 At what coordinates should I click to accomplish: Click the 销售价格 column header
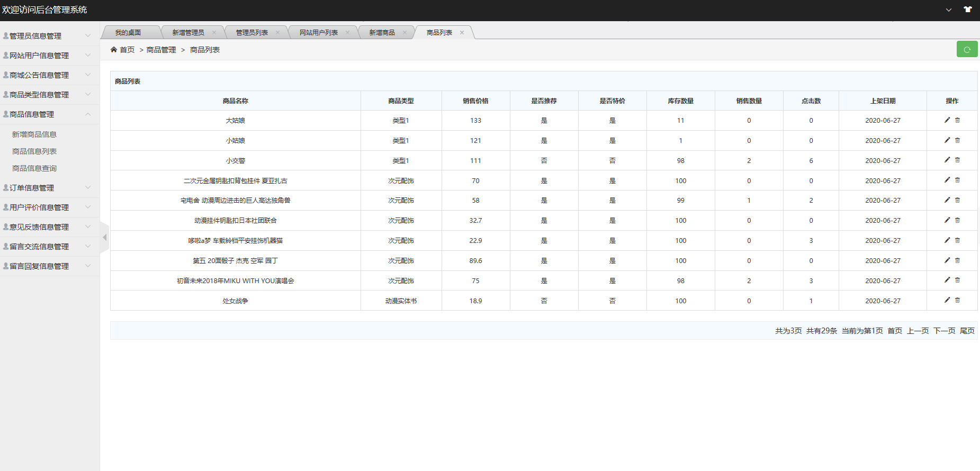tap(475, 101)
